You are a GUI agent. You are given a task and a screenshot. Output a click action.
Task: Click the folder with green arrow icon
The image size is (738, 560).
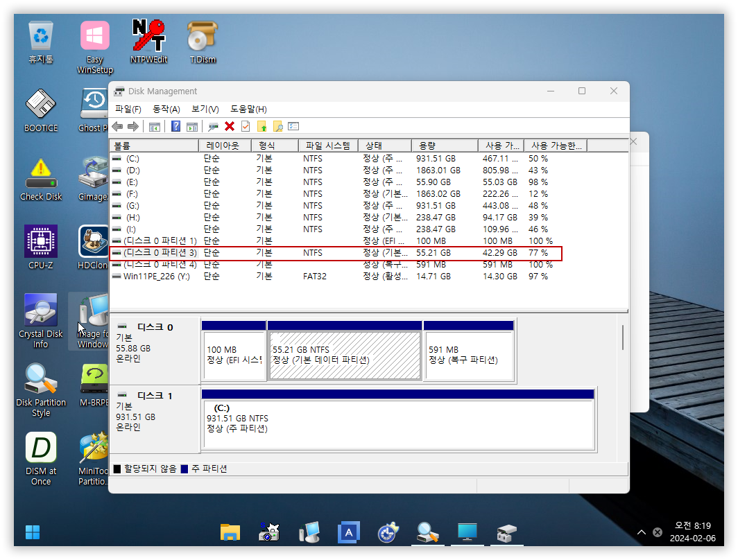point(262,126)
